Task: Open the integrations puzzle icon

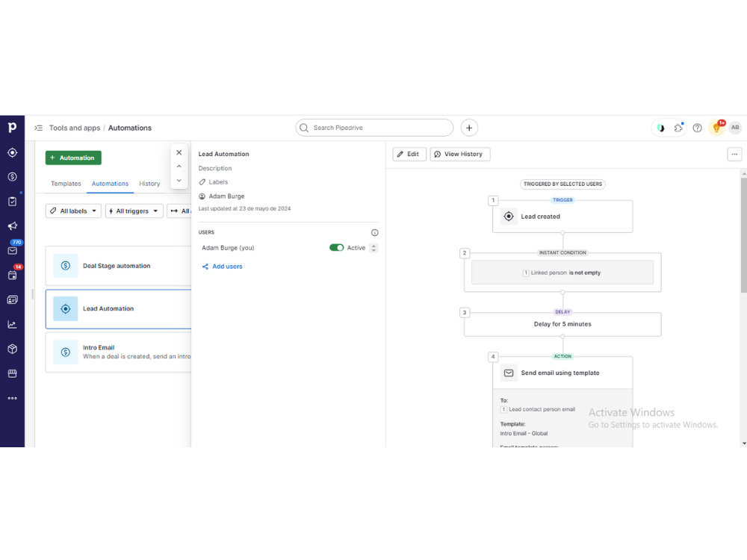Action: pos(678,128)
